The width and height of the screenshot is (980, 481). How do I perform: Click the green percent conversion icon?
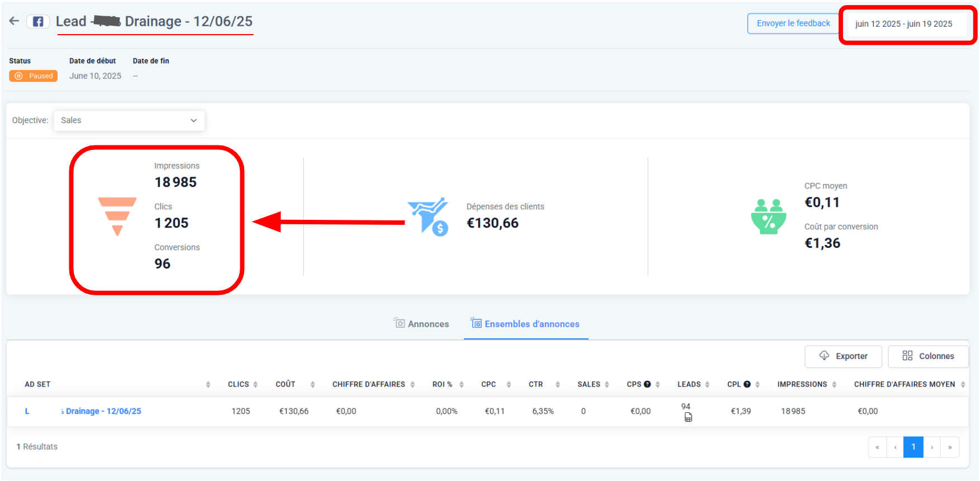click(x=768, y=216)
